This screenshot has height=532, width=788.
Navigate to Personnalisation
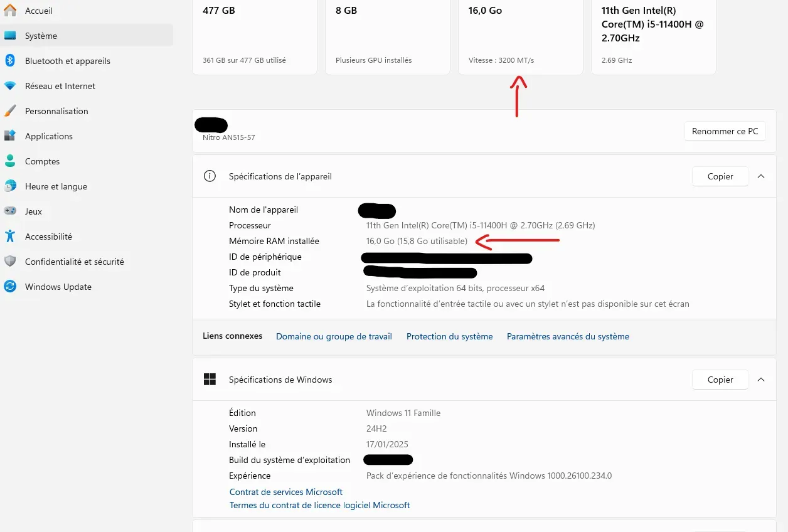88,111
